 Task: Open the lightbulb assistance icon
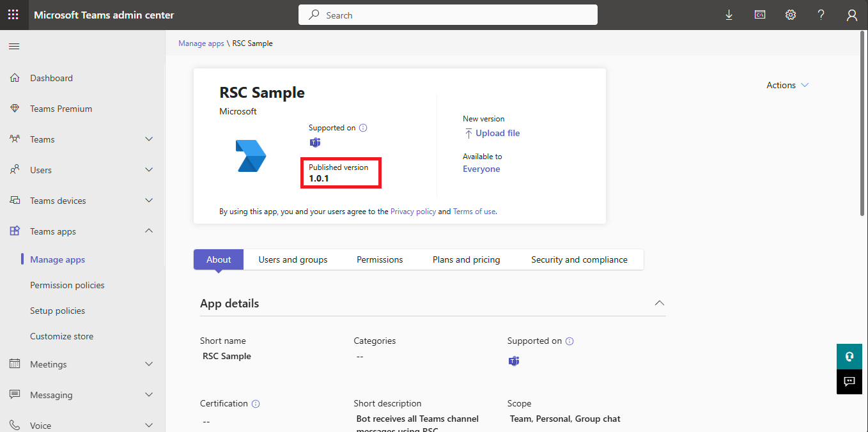pyautogui.click(x=849, y=356)
